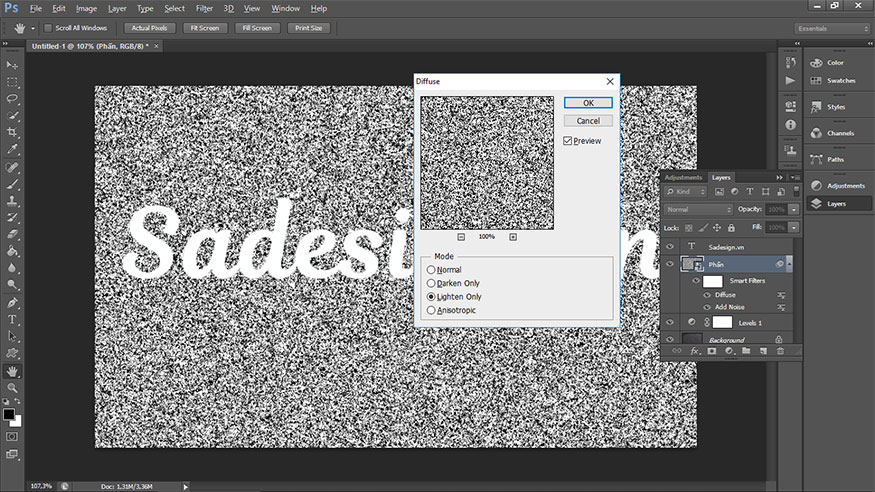The image size is (875, 492).
Task: Click lock all padlock icon
Action: (x=731, y=228)
